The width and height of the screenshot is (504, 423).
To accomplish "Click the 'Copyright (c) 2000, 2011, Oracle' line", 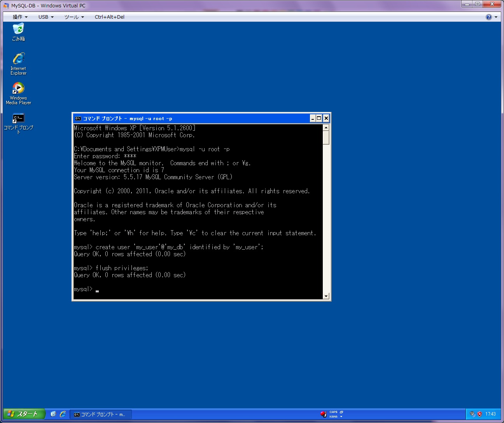I will 192,191.
